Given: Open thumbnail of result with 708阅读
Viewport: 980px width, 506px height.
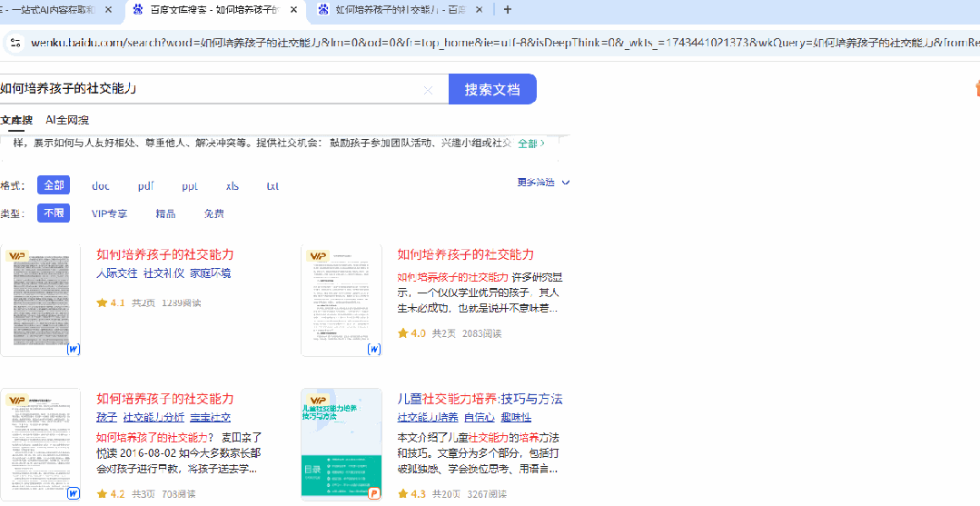Looking at the screenshot, I should [41, 445].
